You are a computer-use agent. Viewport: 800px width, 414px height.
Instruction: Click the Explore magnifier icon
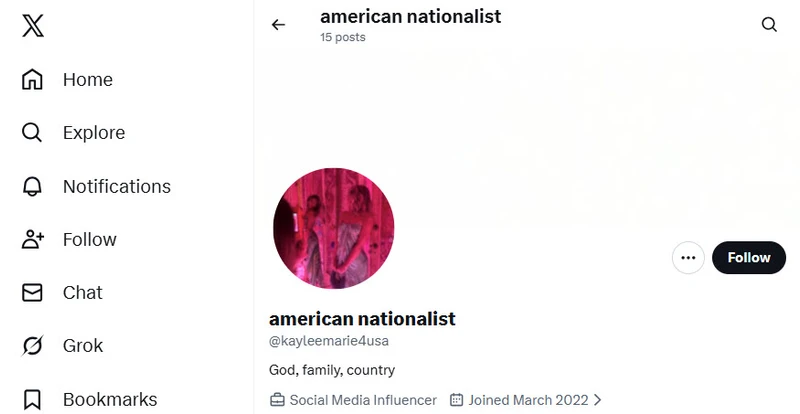point(33,133)
